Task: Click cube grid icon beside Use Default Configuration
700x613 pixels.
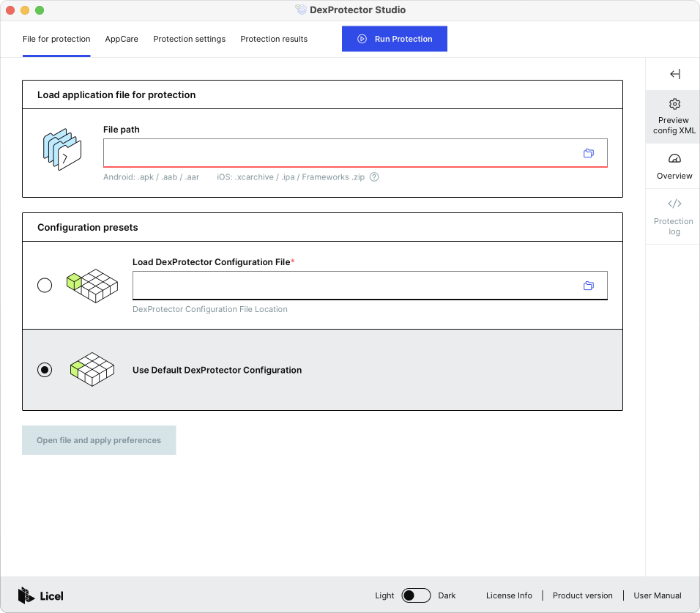Action: point(92,370)
